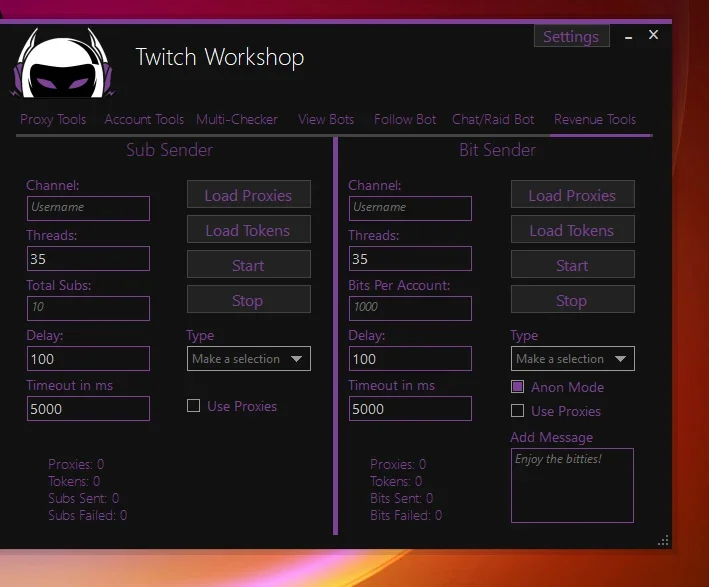Enable Use Proxies in Bit Sender
This screenshot has height=587, width=709.
tap(518, 411)
